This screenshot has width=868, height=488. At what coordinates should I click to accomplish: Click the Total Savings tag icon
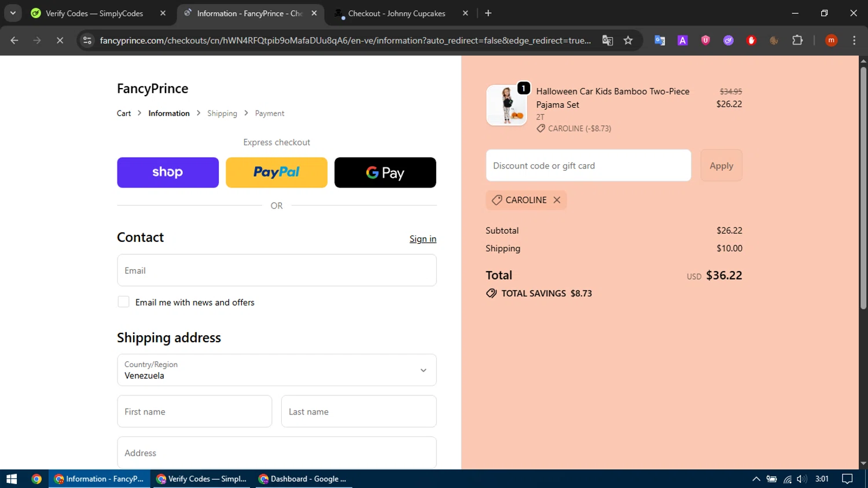tap(491, 293)
